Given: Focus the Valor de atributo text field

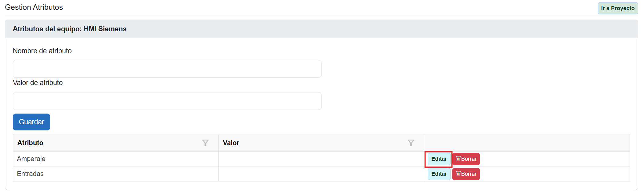Looking at the screenshot, I should [x=167, y=101].
